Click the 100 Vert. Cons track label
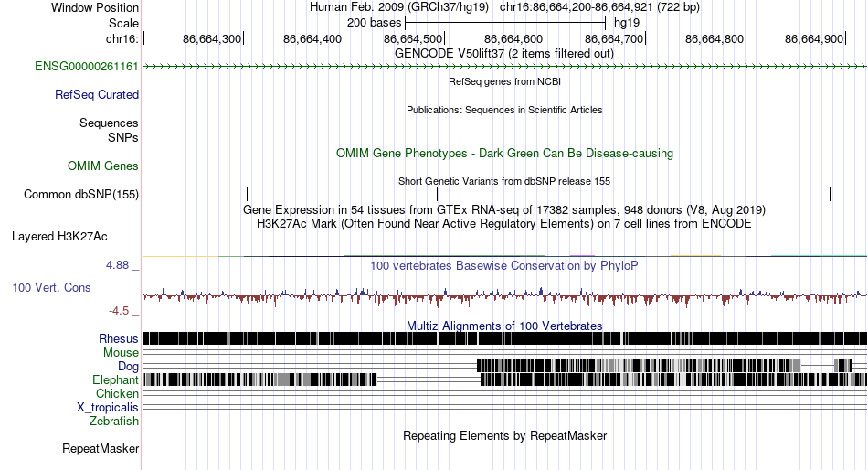Screen dimensions: 868x470 point(51,288)
